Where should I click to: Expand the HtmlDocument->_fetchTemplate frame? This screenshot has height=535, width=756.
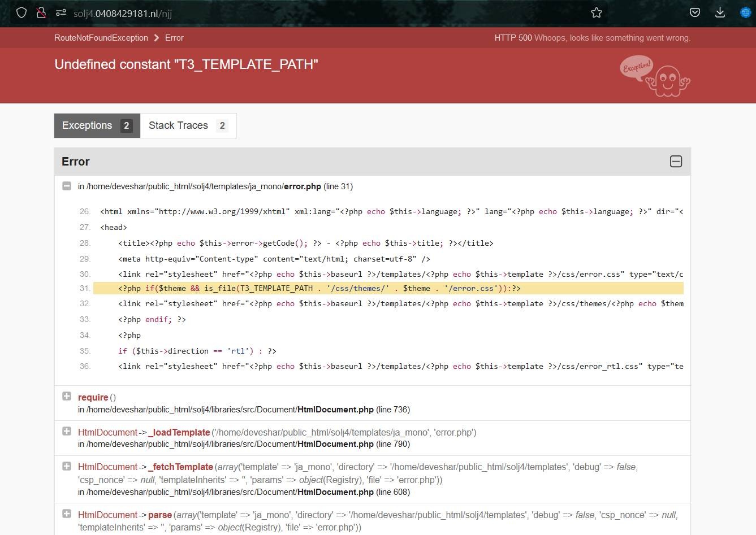(67, 466)
